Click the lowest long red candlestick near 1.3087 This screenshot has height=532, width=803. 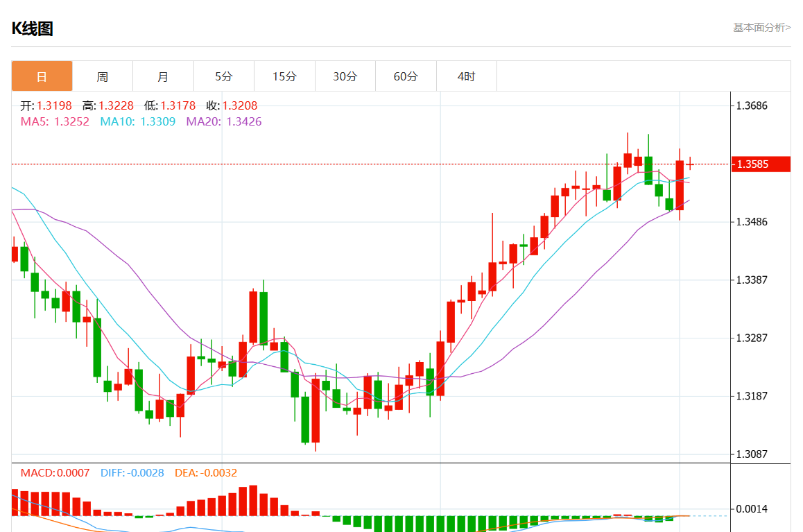pos(316,411)
